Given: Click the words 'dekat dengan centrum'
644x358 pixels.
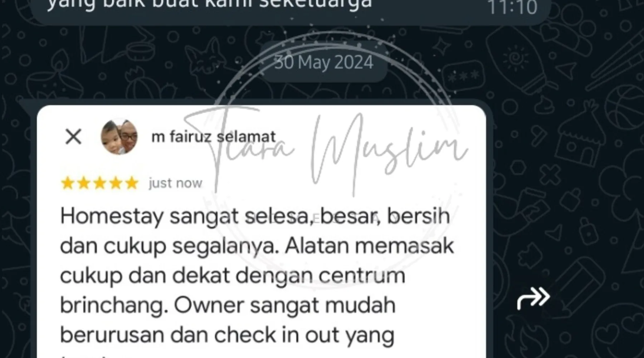Looking at the screenshot, I should point(289,276).
